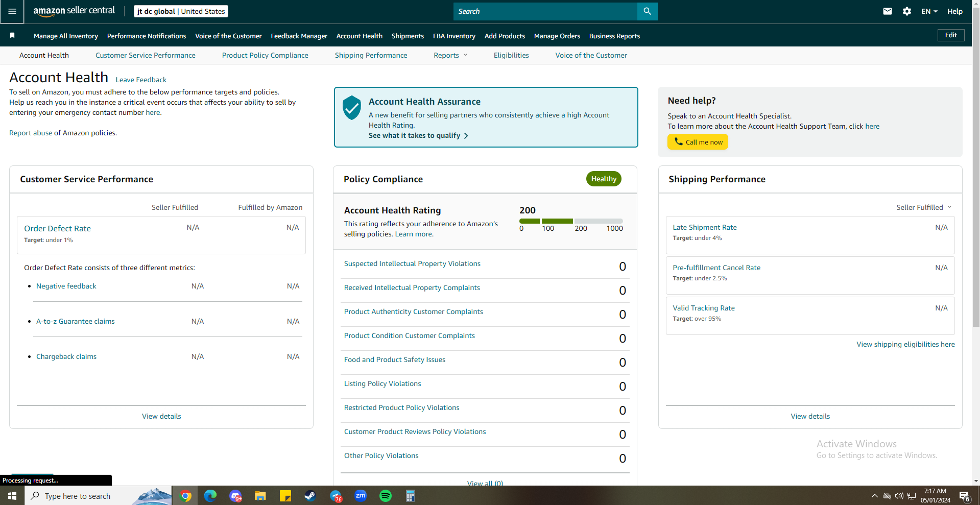Click the network tray icon
Image resolution: width=980 pixels, height=505 pixels.
pyautogui.click(x=911, y=496)
